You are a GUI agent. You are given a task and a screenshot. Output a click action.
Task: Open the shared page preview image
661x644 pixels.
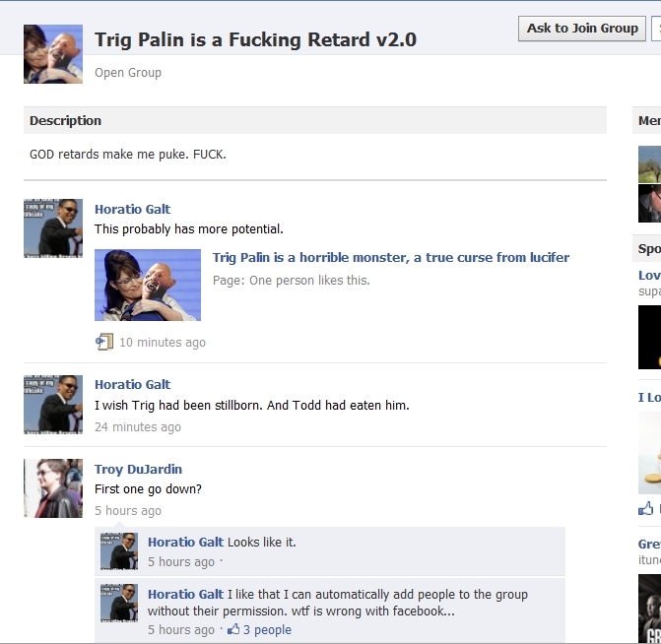pyautogui.click(x=148, y=285)
